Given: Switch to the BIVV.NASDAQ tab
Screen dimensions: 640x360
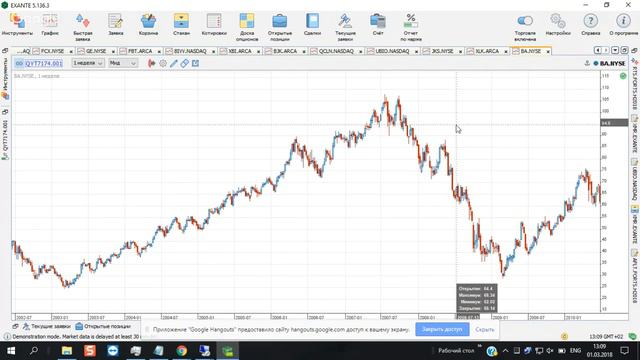Looking at the screenshot, I should pos(190,51).
